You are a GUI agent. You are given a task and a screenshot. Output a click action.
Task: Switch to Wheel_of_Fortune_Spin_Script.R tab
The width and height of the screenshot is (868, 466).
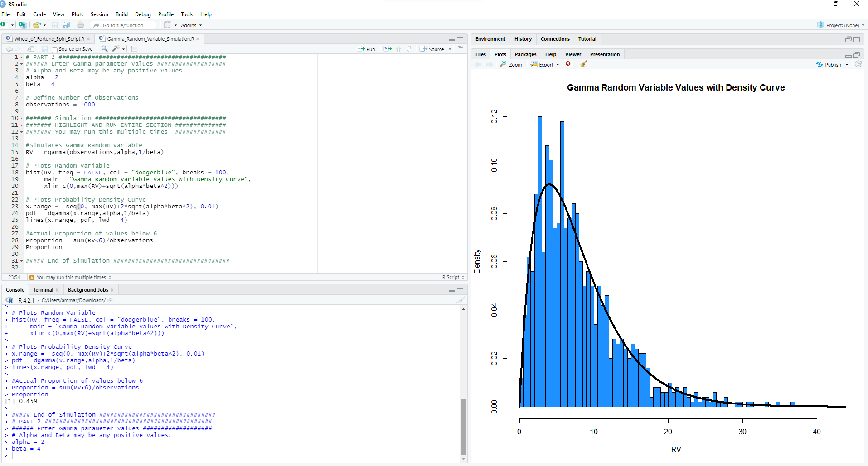tap(49, 39)
